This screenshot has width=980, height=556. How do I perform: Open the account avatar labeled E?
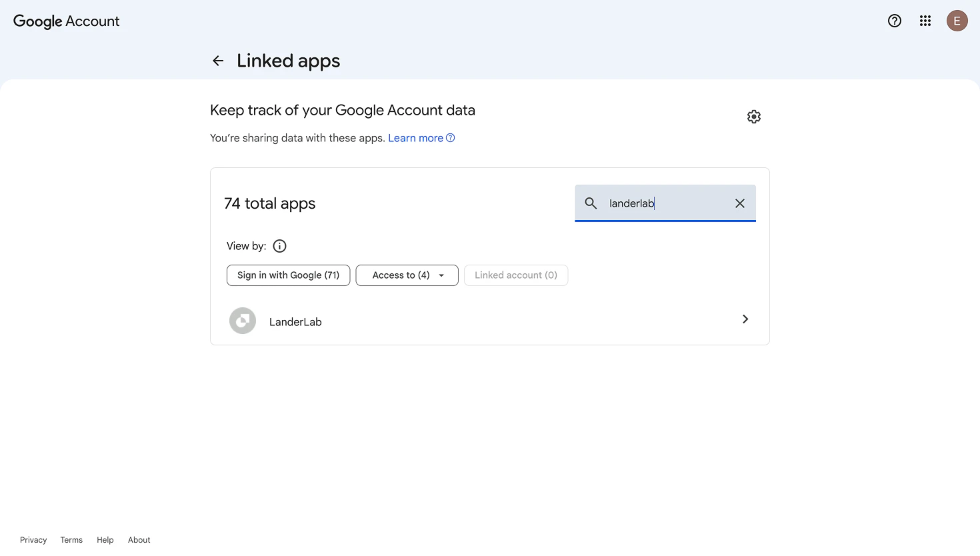pyautogui.click(x=957, y=21)
